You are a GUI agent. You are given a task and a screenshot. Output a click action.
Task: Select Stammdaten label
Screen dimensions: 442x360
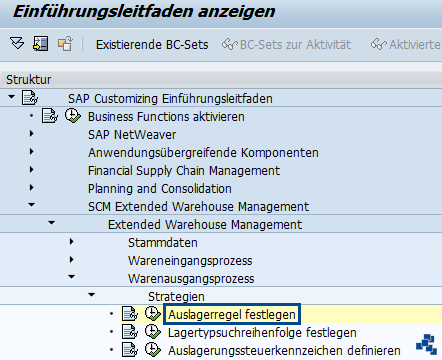pos(163,243)
